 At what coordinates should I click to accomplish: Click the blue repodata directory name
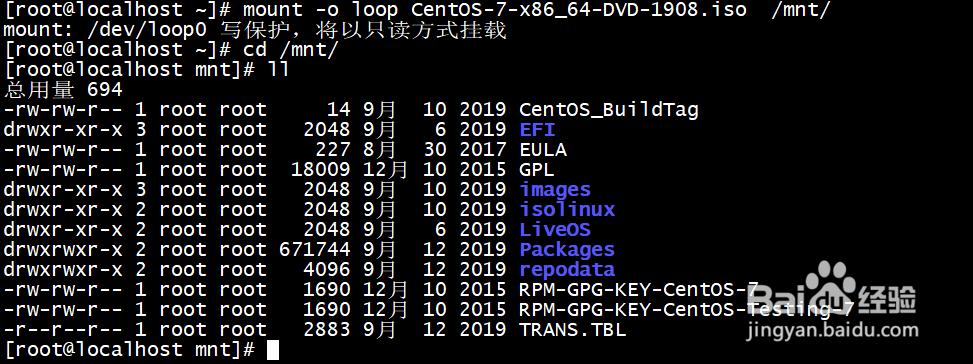567,270
